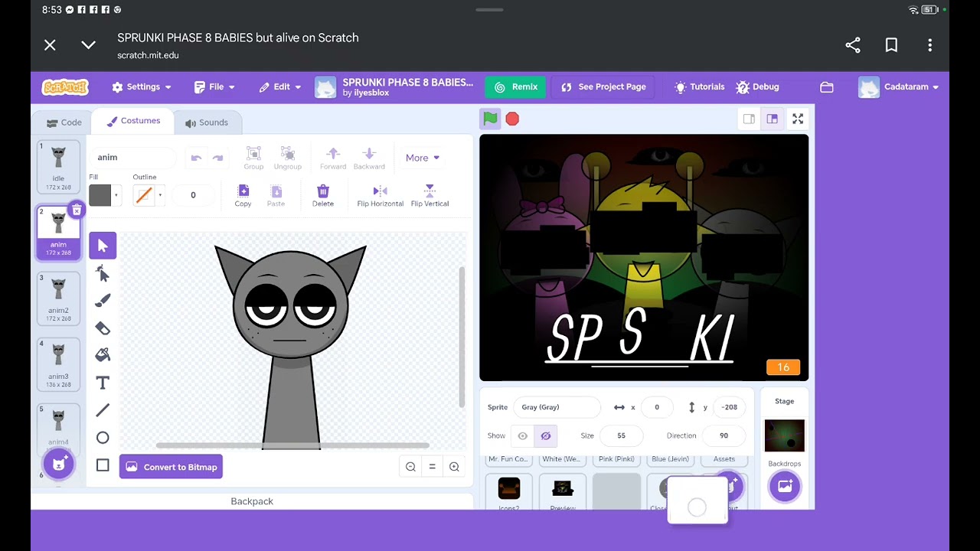The height and width of the screenshot is (551, 980).
Task: Share page via browser share icon
Action: [x=853, y=45]
